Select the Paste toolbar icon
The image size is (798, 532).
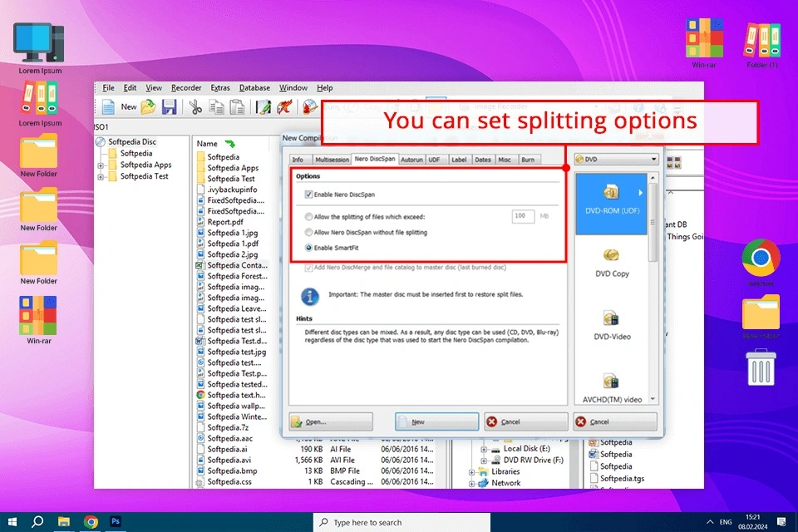point(237,108)
